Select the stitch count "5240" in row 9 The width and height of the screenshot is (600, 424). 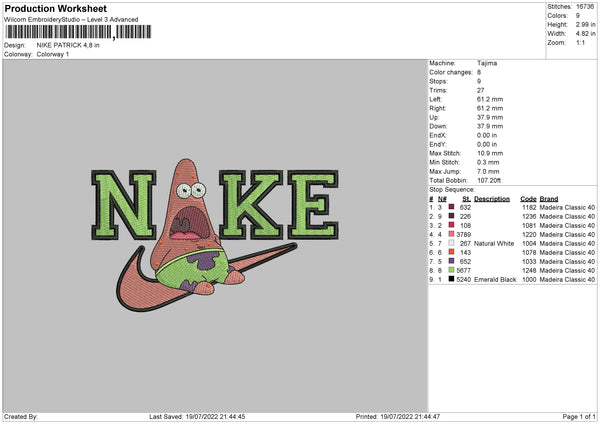464,279
